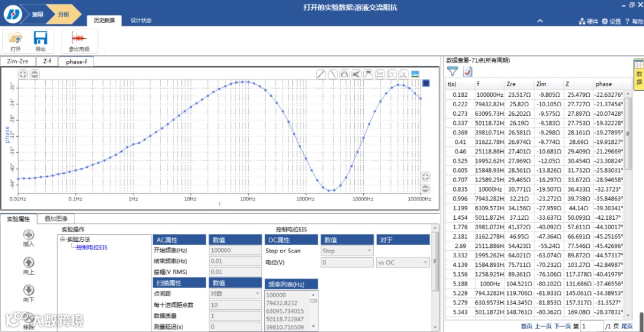
Task: Click the funnel filter icon in data panel
Action: point(452,72)
